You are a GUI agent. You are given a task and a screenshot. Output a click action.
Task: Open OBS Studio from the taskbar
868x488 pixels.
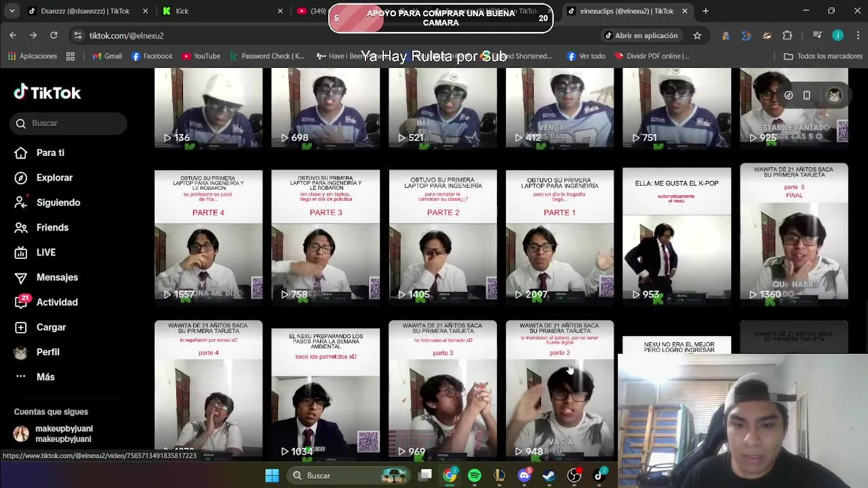click(x=574, y=476)
